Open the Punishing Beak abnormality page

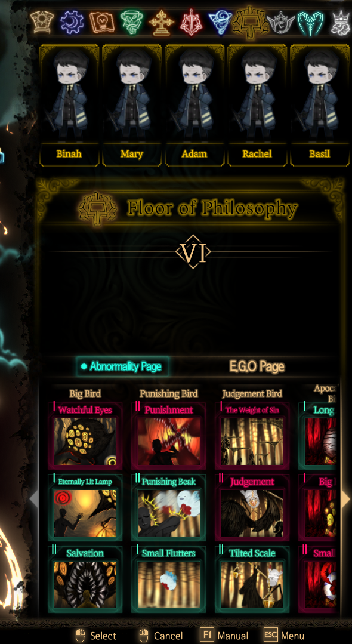coord(168,508)
